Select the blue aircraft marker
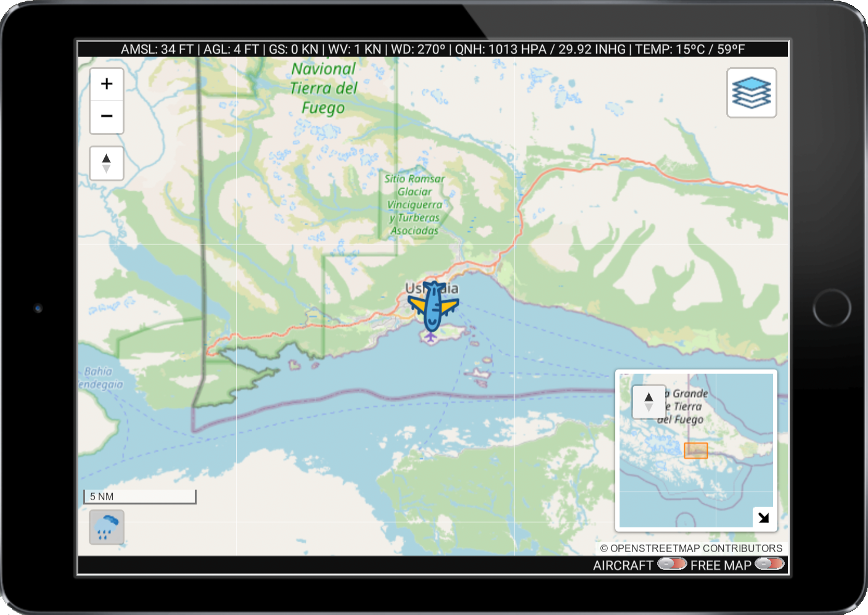 (433, 306)
